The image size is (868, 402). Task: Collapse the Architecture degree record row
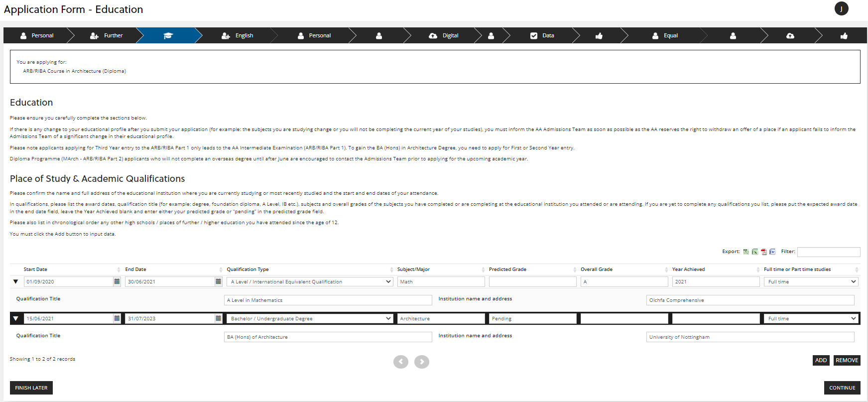point(16,319)
